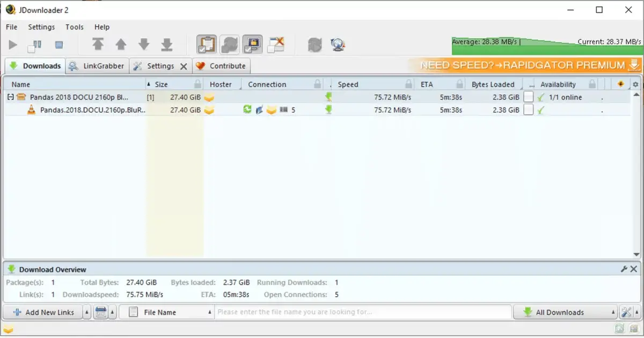The width and height of the screenshot is (644, 338).
Task: Open the Tools menu
Action: [x=75, y=27]
